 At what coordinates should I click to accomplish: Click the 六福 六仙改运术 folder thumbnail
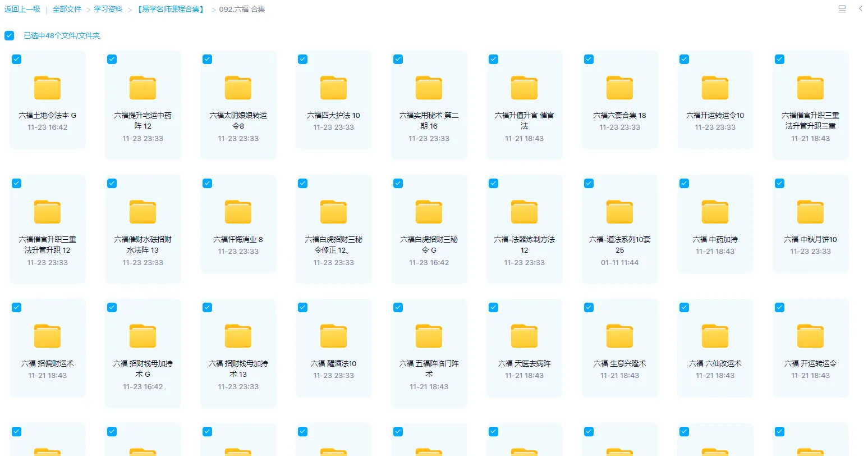[715, 336]
